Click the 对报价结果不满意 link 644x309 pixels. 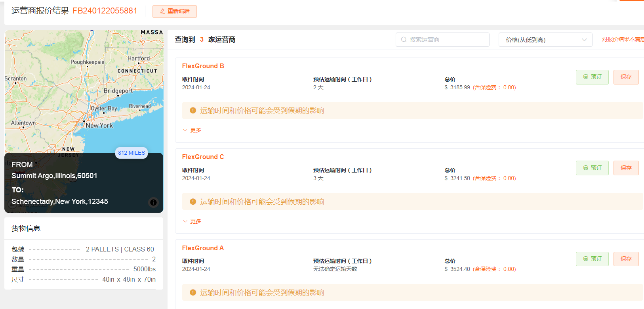pyautogui.click(x=622, y=39)
